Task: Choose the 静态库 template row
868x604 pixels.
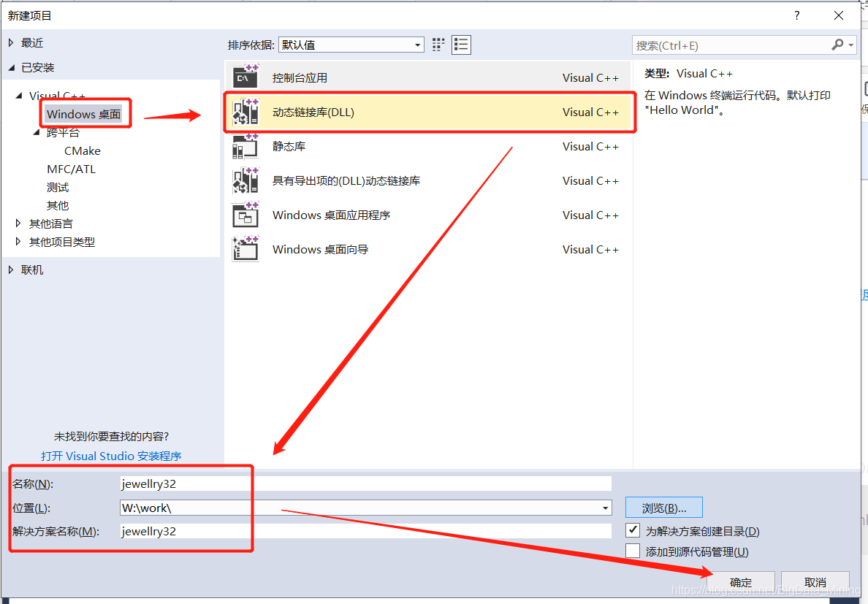Action: click(x=428, y=147)
